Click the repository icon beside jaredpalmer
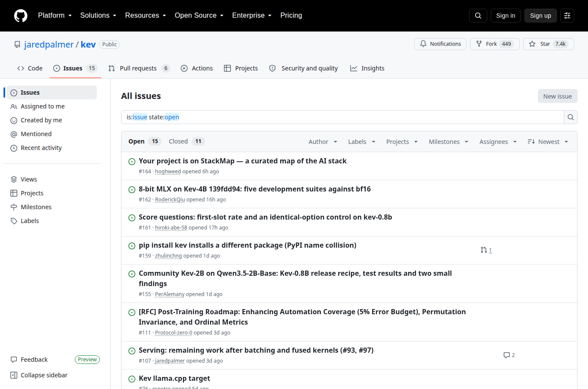Image resolution: width=588 pixels, height=389 pixels. pos(17,45)
